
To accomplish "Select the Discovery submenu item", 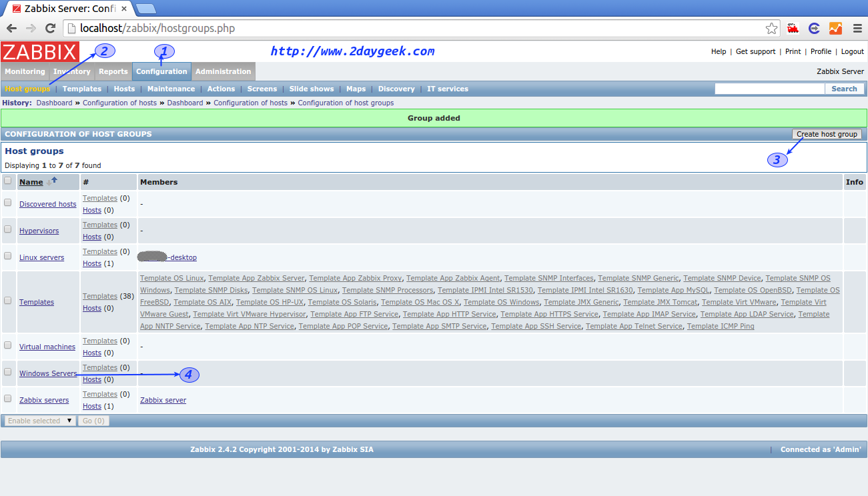I will [x=396, y=89].
